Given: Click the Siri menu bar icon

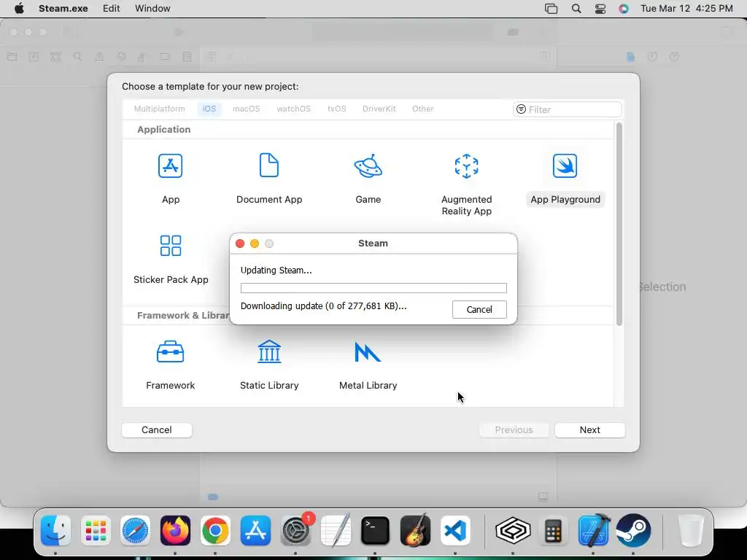Looking at the screenshot, I should (624, 9).
